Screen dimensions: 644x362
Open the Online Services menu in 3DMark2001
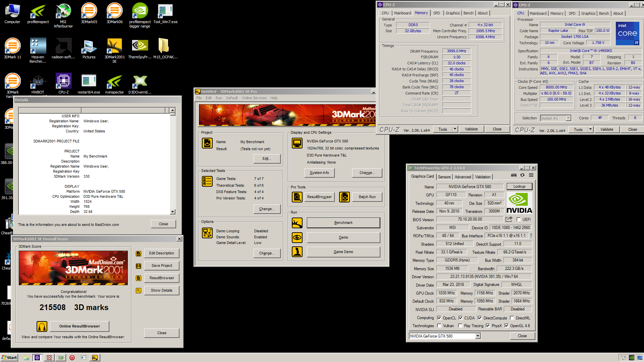[x=254, y=98]
